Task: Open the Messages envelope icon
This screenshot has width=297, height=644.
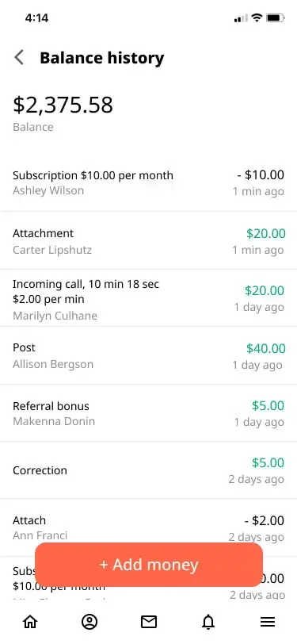Action: [x=149, y=622]
